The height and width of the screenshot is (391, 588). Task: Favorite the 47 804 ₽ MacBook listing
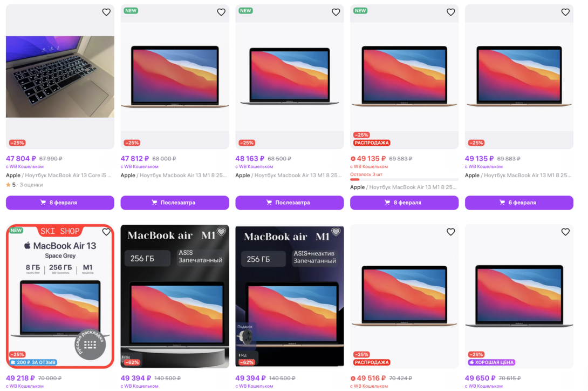[106, 12]
